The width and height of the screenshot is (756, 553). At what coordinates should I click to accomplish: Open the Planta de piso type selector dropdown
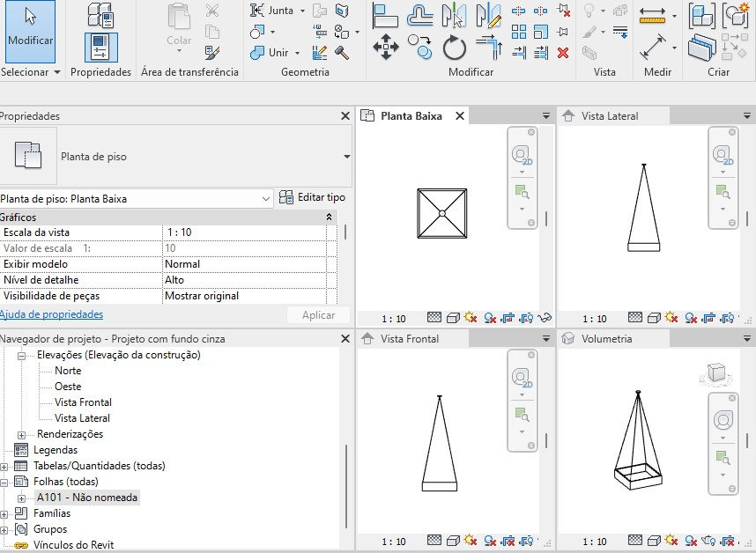346,157
